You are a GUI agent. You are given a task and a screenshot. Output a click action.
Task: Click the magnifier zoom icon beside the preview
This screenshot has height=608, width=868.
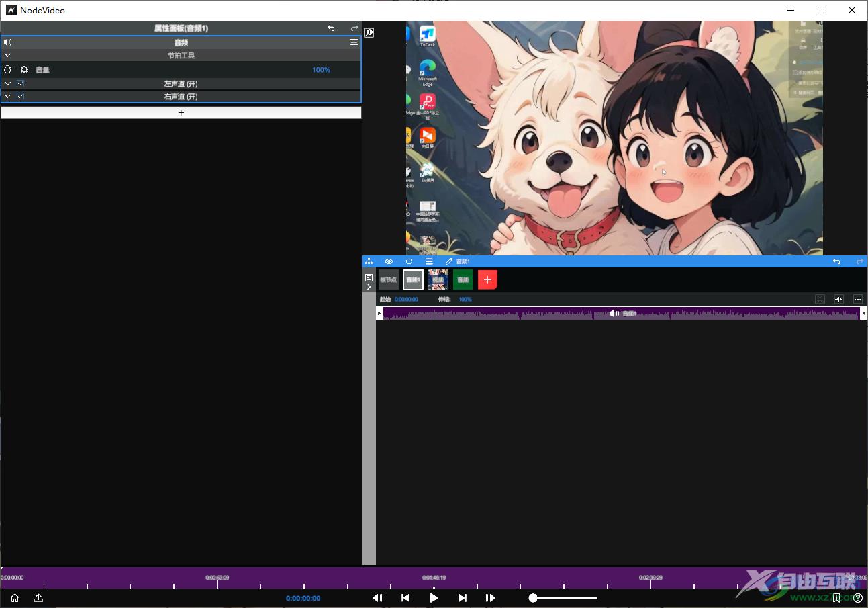369,32
